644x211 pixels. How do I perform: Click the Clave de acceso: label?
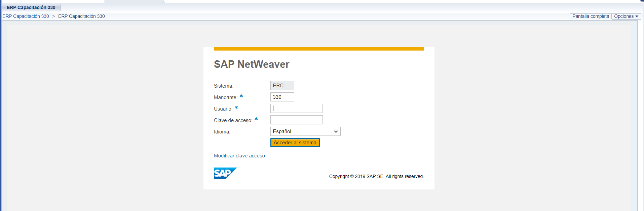coord(233,120)
